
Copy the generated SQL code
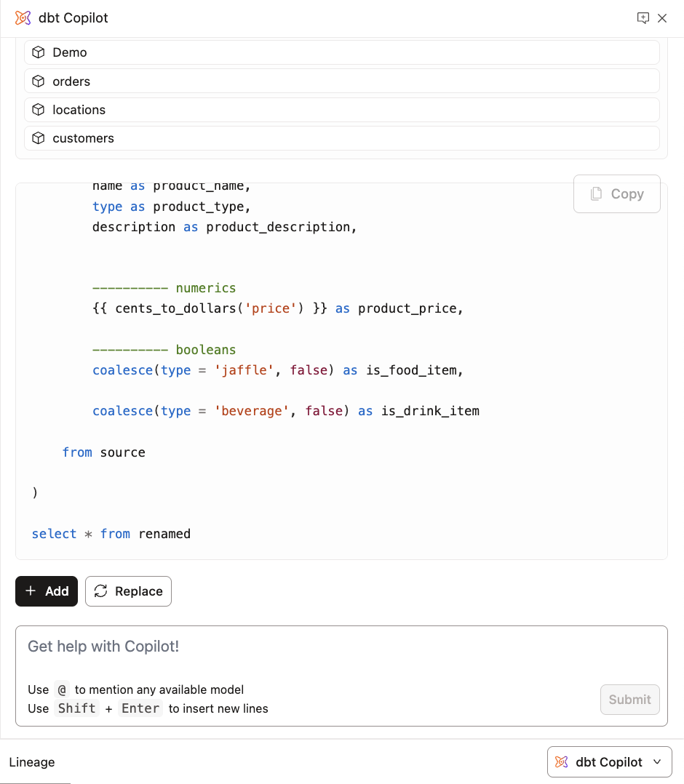(616, 194)
